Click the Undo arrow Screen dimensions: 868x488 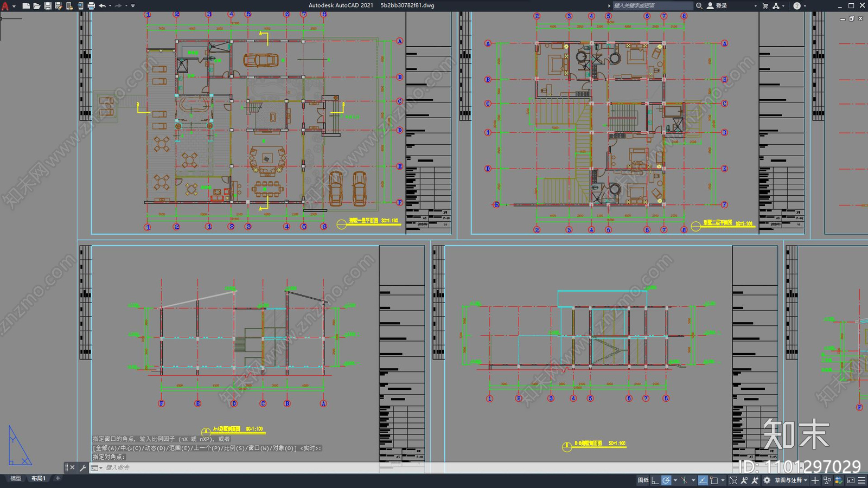point(102,6)
